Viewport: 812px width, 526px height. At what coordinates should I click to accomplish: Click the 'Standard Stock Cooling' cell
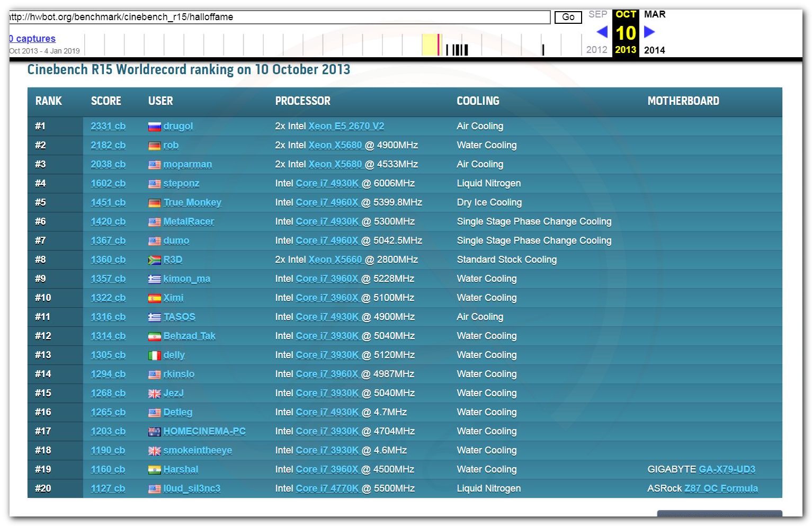click(507, 260)
